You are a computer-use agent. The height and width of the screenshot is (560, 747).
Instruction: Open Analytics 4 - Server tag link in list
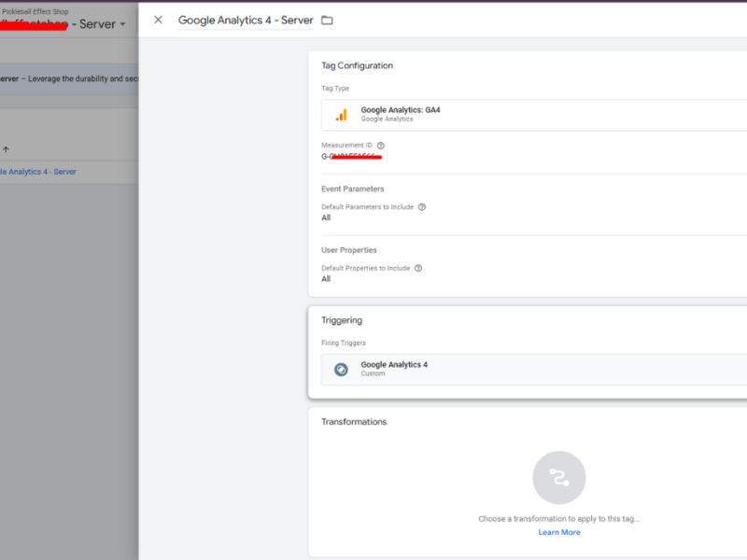[38, 172]
